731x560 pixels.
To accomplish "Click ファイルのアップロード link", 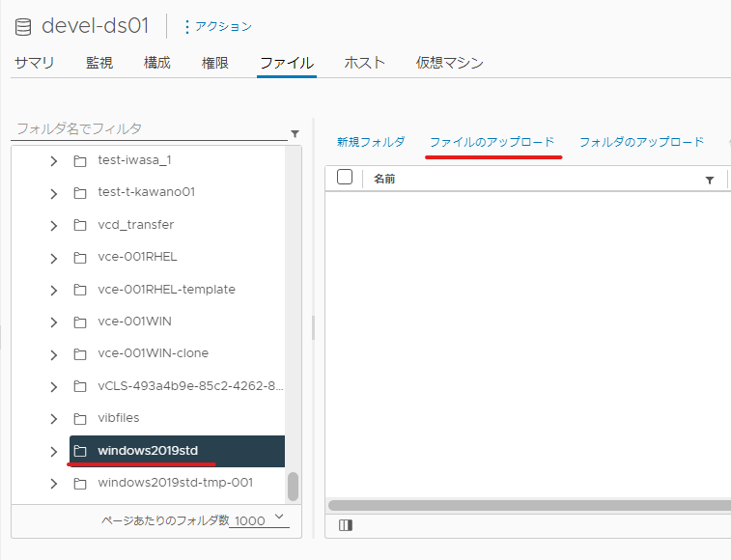I will (x=492, y=142).
